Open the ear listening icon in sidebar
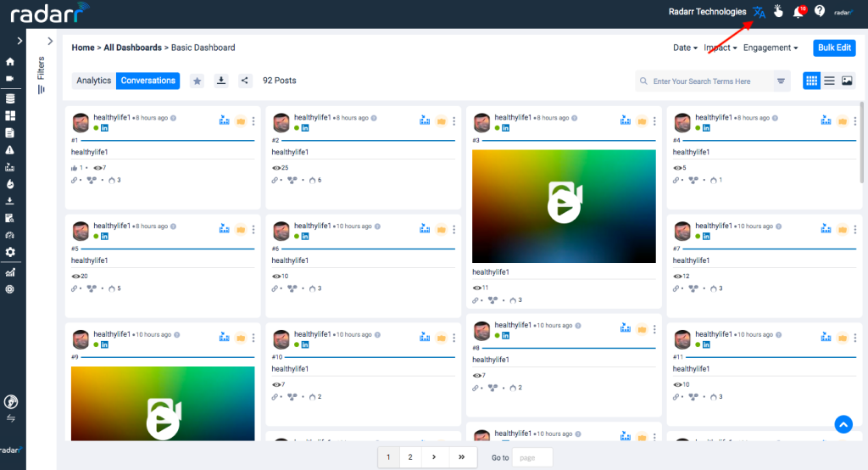 pos(10,402)
